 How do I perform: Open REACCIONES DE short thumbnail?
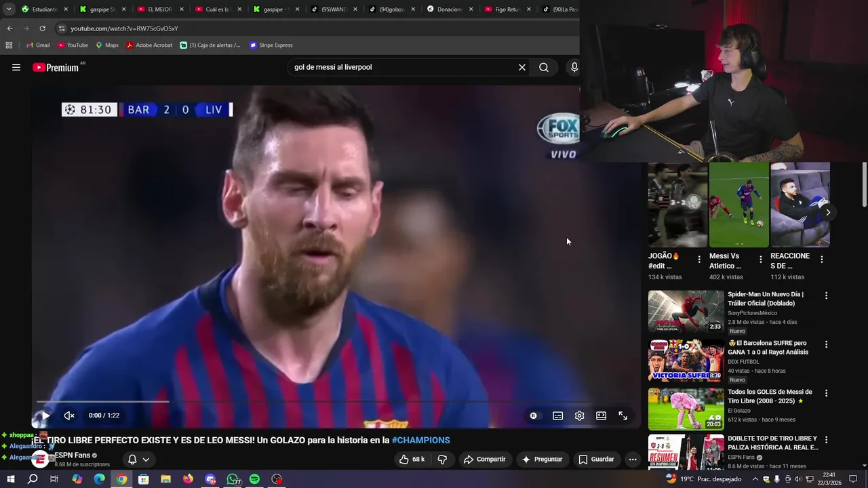coord(800,205)
